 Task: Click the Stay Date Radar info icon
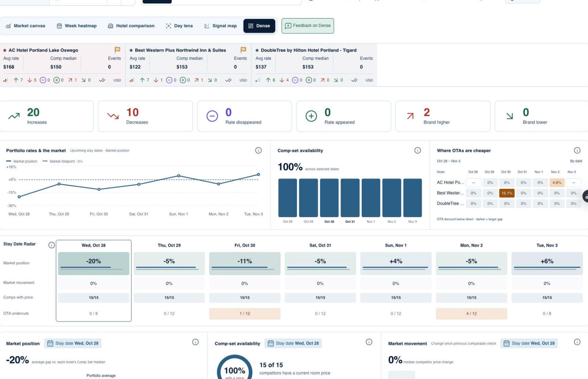(51, 245)
